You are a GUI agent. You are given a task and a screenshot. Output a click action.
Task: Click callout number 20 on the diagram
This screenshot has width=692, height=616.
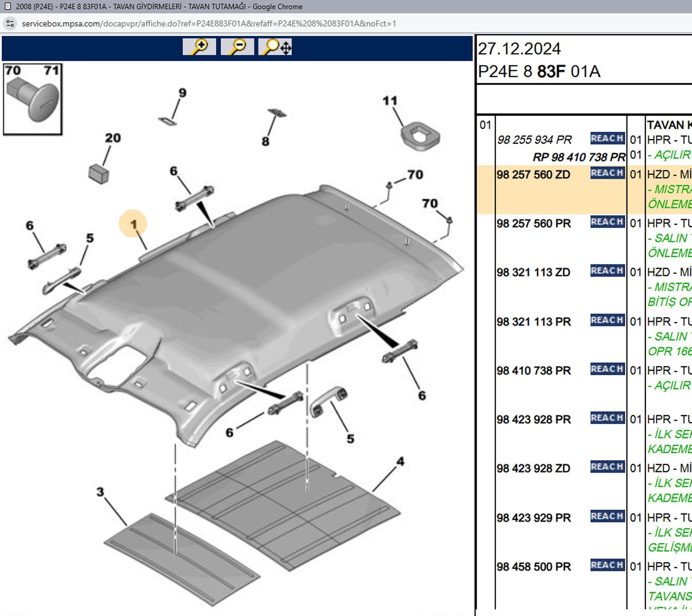tap(113, 138)
